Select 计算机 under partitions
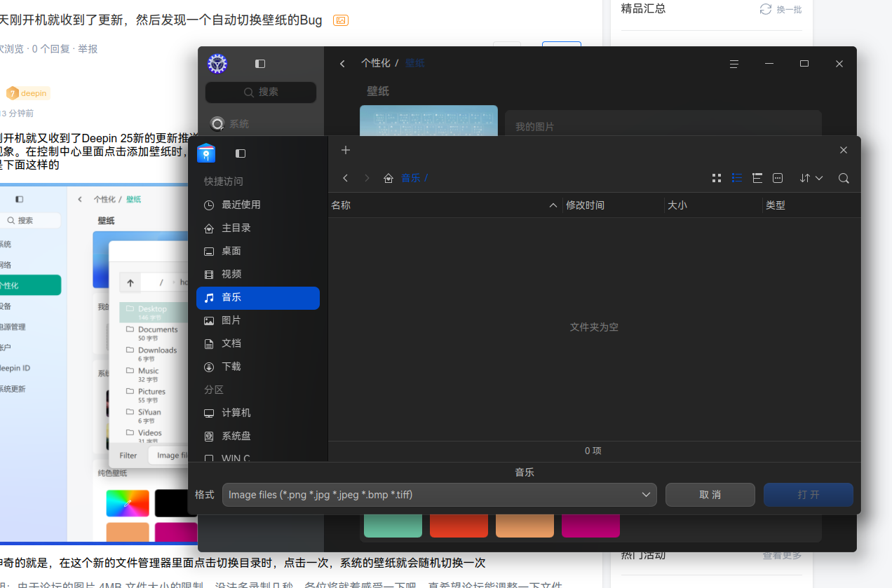Viewport: 892px width, 588px height. coord(258,413)
